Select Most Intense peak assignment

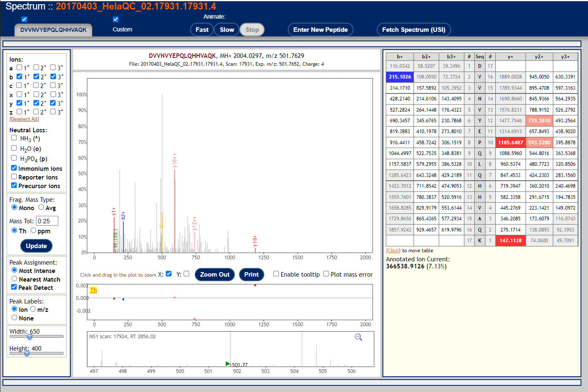click(14, 270)
